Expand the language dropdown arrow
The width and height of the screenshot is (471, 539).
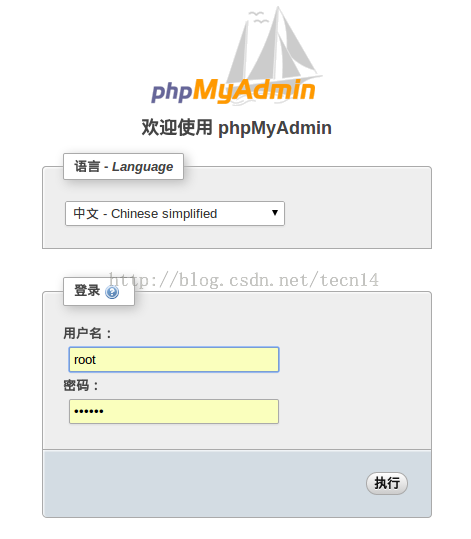tap(274, 213)
